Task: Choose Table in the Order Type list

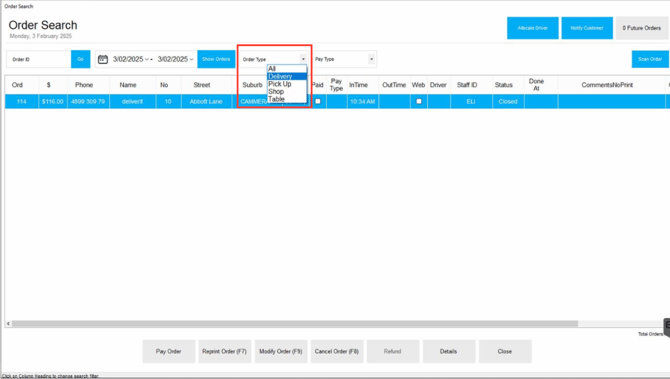Action: [x=287, y=99]
